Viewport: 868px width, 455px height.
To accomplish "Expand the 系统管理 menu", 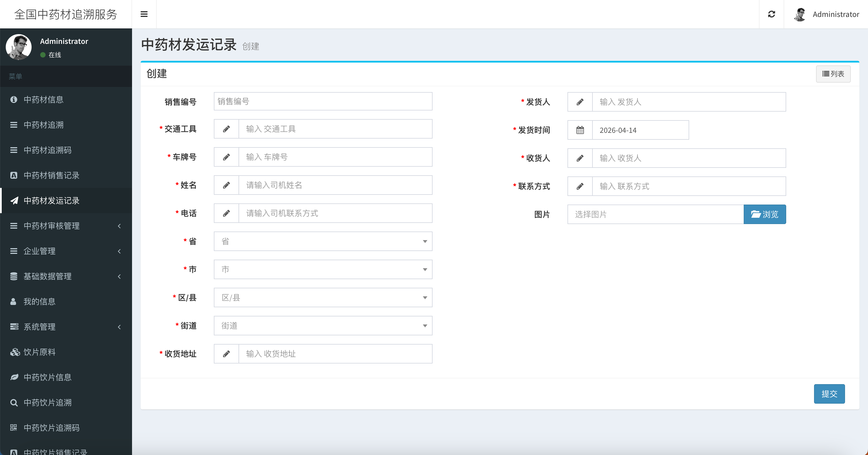I will pyautogui.click(x=39, y=327).
